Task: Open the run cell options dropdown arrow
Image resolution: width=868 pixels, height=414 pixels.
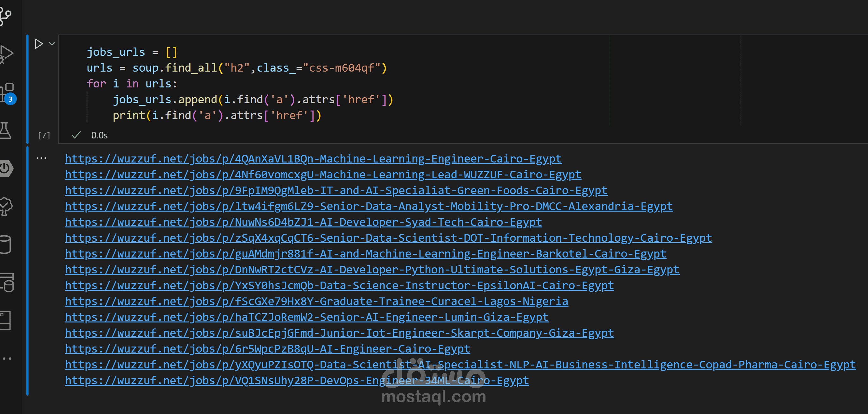Action: [52, 44]
